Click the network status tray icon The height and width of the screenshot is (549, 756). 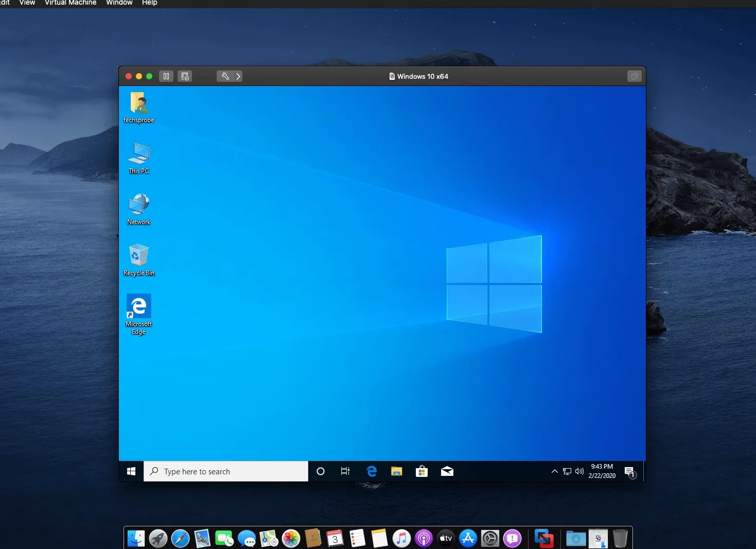[x=567, y=471]
